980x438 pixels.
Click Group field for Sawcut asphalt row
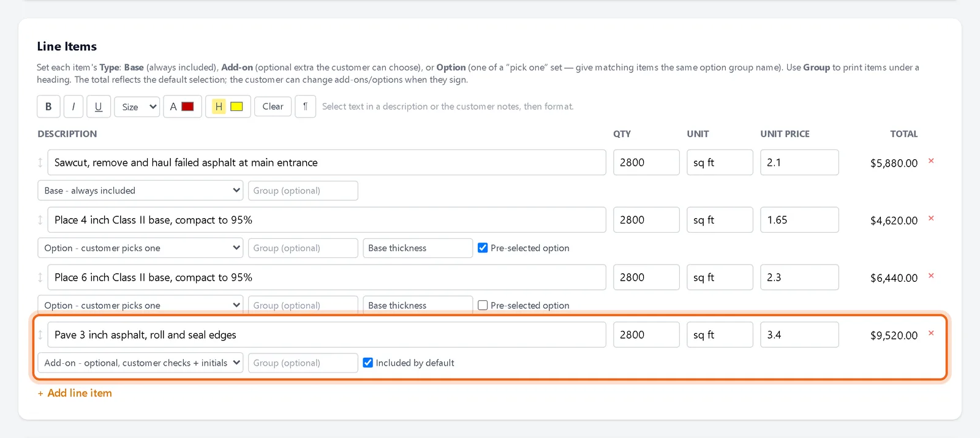tap(303, 191)
